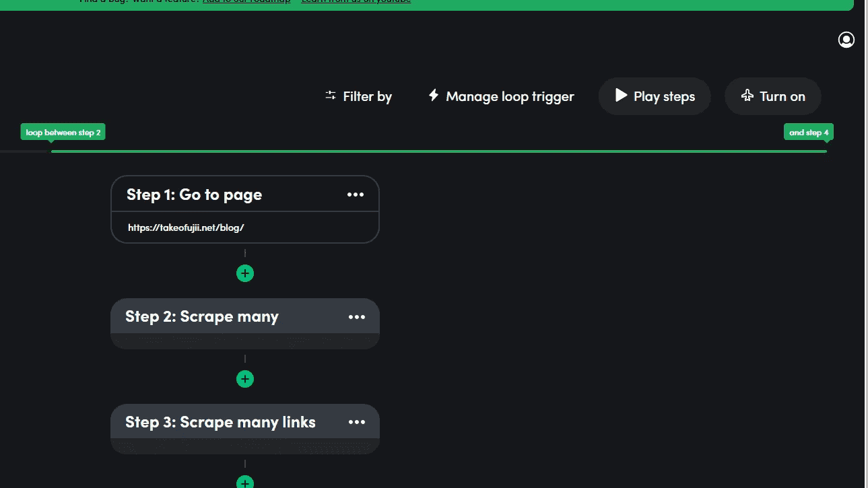Open Step 1 three-dot options menu

(x=356, y=195)
